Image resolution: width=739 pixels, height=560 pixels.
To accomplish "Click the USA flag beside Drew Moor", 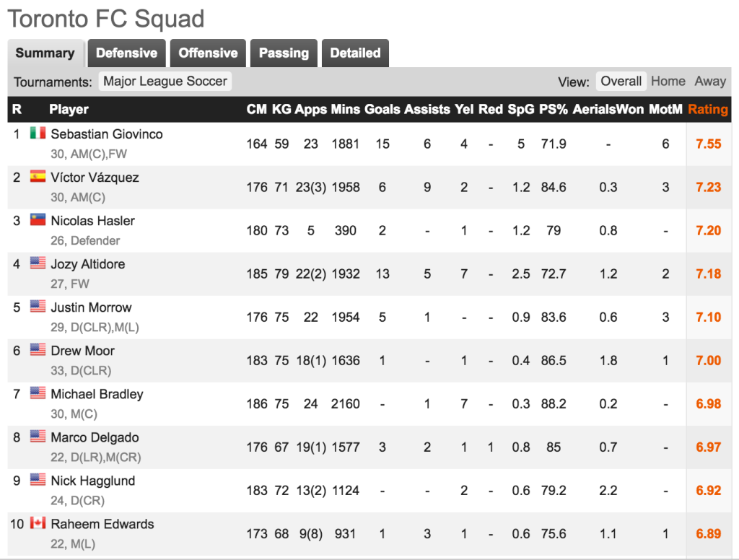I will point(38,350).
